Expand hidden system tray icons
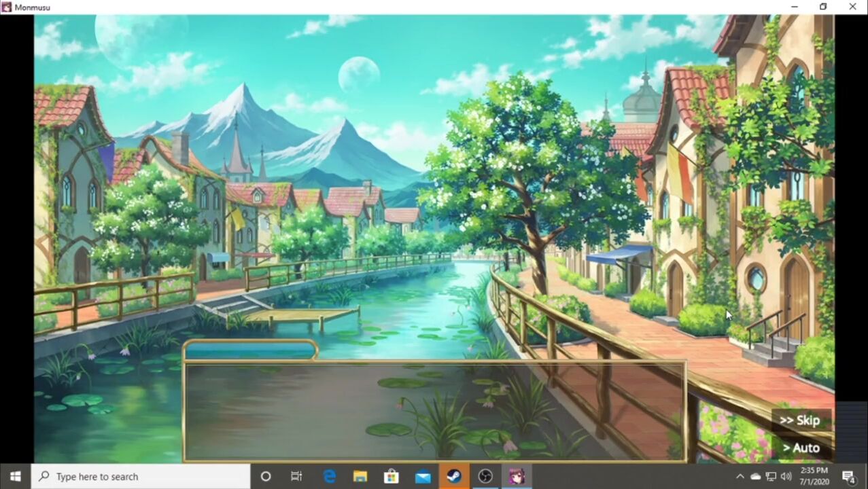The height and width of the screenshot is (489, 868). tap(740, 476)
